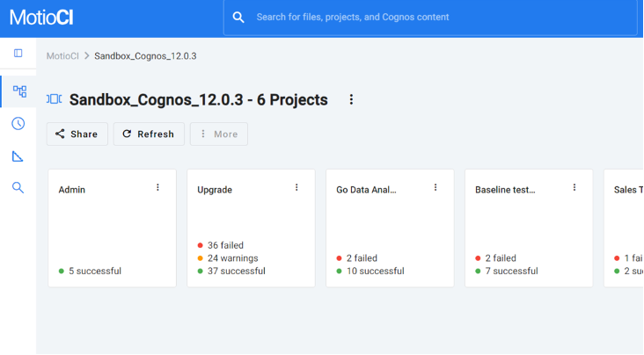Click the Share button

tap(77, 134)
